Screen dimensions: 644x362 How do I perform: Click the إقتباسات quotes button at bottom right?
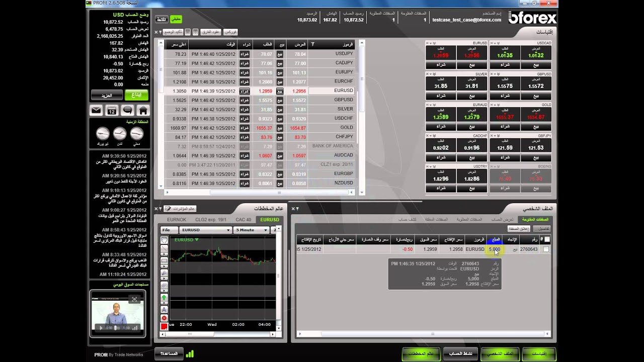coord(539,353)
